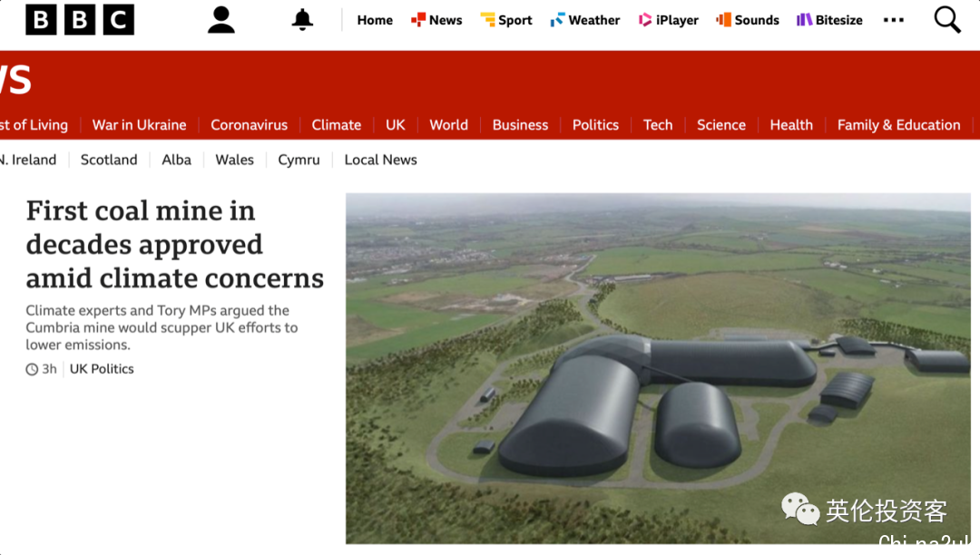Choose Scotland in the regional sub-navigation
Image resolution: width=980 pixels, height=555 pixels.
coord(109,160)
